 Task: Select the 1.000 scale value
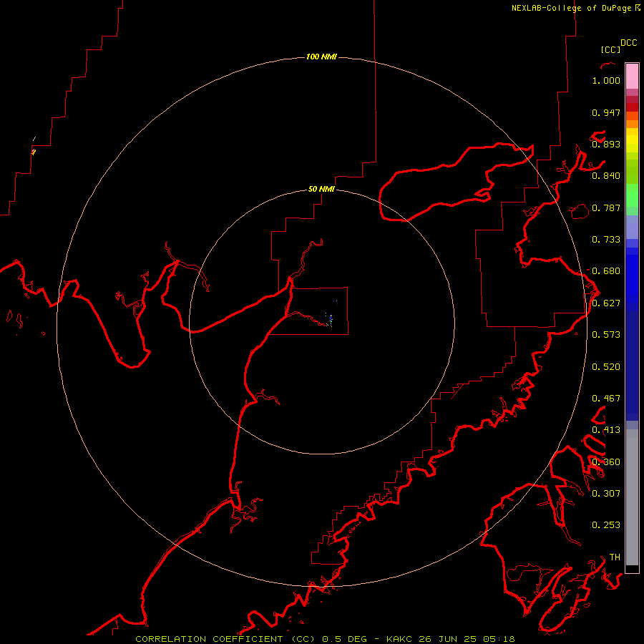[x=606, y=80]
